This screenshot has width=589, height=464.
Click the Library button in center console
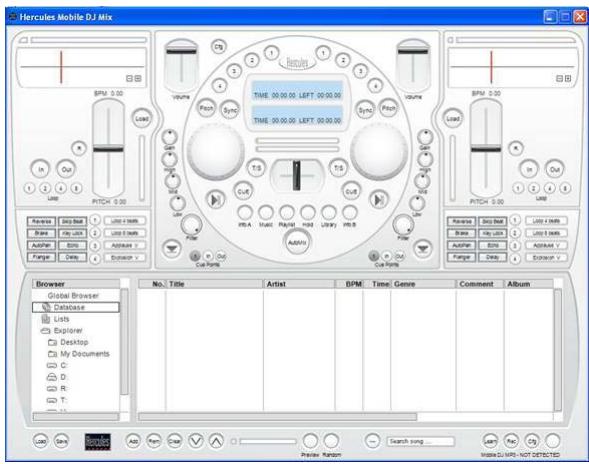(x=329, y=213)
